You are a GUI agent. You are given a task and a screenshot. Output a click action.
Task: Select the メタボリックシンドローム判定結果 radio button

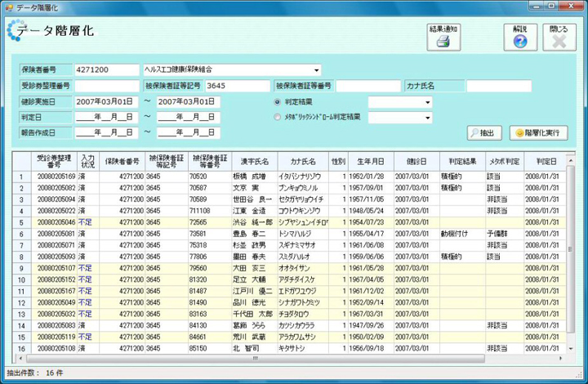(x=277, y=117)
